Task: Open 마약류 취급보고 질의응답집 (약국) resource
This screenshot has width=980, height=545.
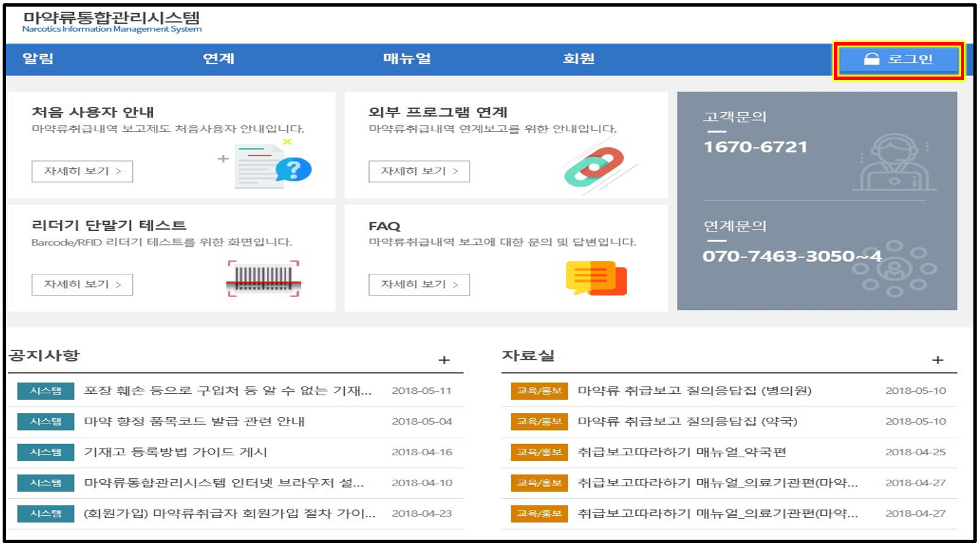Action: (687, 422)
